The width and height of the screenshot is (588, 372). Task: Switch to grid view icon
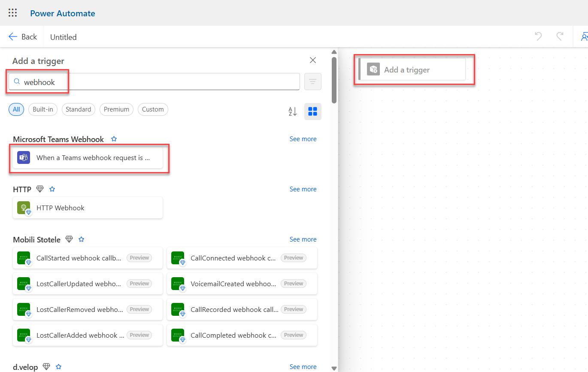pos(313,112)
